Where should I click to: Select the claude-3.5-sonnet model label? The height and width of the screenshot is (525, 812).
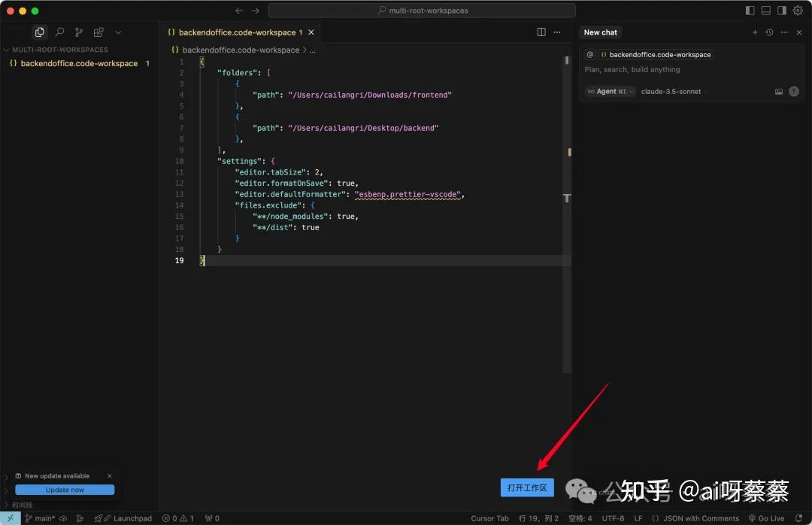671,91
